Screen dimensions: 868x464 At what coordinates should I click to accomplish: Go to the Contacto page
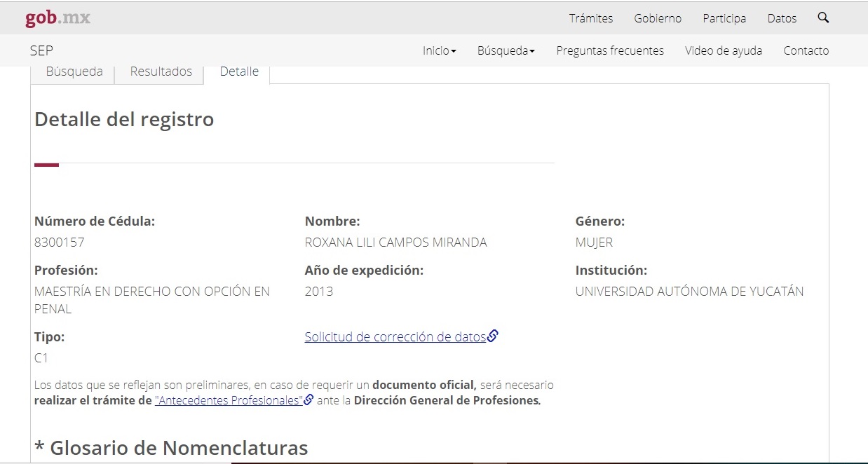pyautogui.click(x=806, y=50)
